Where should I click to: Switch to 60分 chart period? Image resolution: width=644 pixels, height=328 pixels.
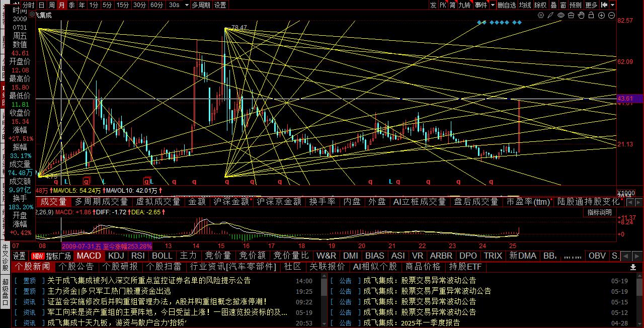157,5
